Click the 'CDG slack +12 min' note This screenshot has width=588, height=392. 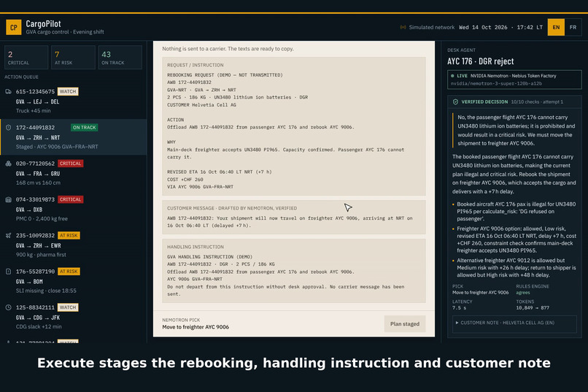[39, 327]
